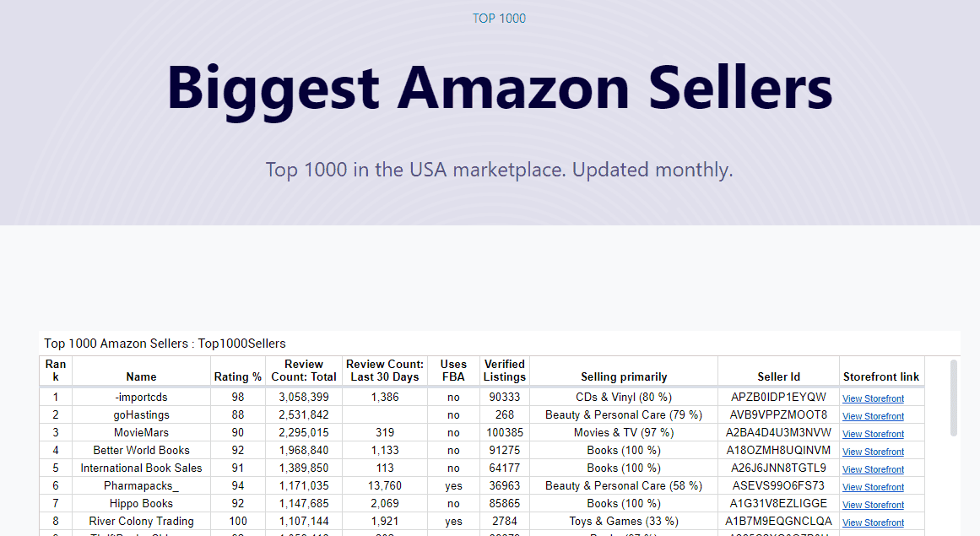Click the Seller Id column header
The width and height of the screenshot is (980, 536).
pos(778,376)
